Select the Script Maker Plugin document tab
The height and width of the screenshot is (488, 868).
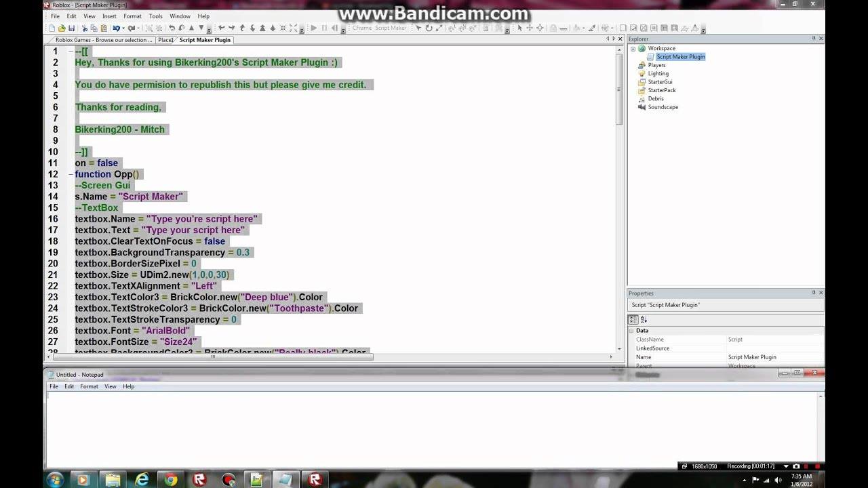point(205,40)
